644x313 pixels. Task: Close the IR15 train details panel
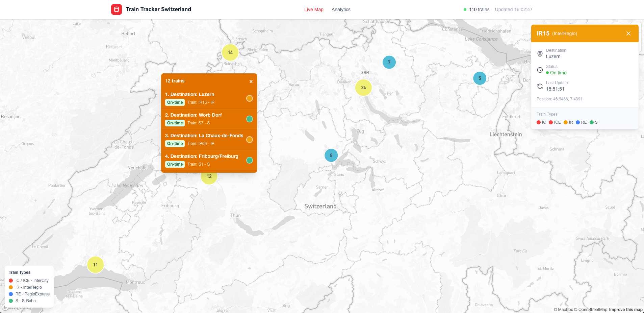pyautogui.click(x=628, y=33)
